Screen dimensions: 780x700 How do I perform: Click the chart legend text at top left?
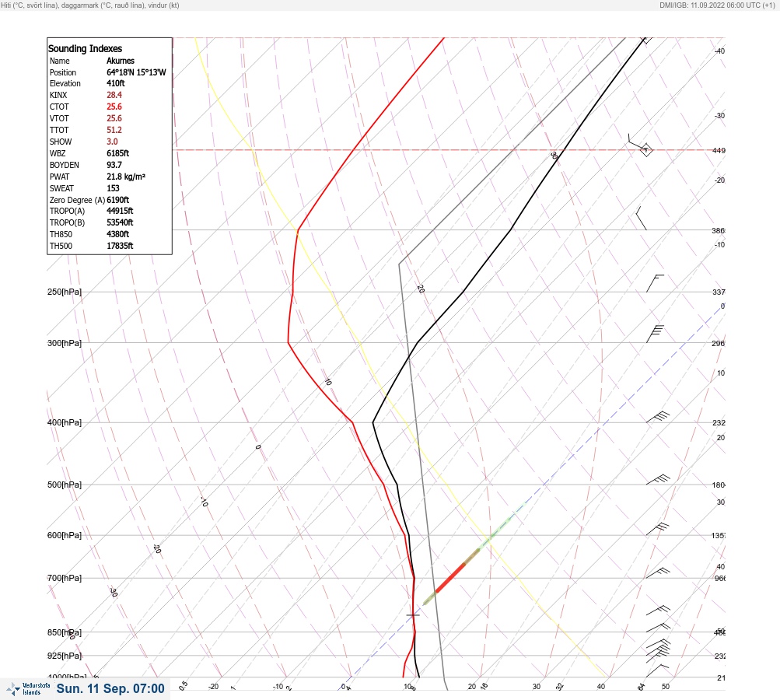[90, 5]
